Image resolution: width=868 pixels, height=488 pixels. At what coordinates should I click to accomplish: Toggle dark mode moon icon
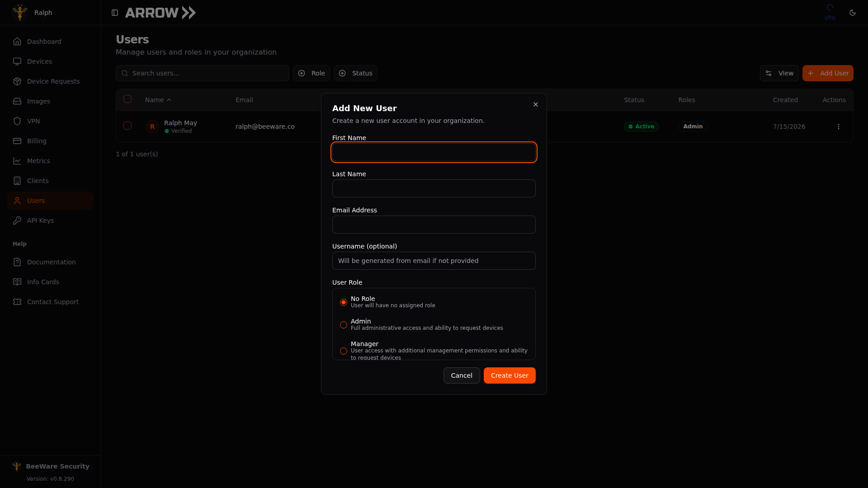tap(853, 13)
